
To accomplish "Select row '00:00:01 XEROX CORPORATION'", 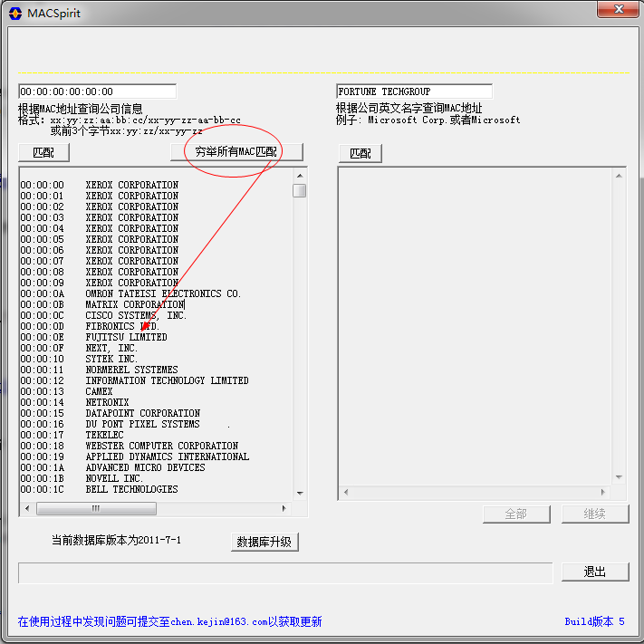I will point(100,196).
